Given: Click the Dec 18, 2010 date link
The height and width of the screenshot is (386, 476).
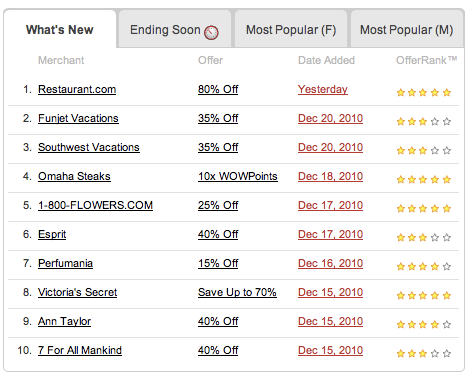Looking at the screenshot, I should click(330, 176).
